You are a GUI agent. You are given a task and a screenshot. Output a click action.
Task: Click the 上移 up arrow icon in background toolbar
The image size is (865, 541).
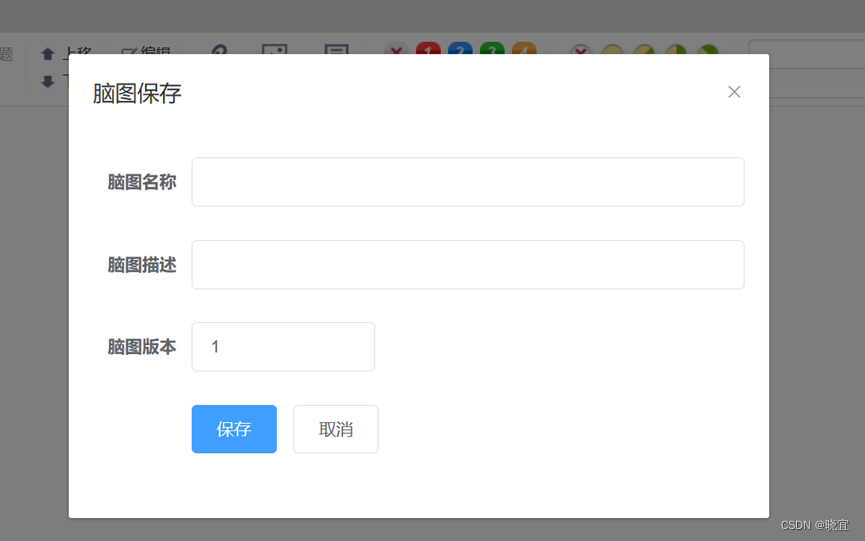[47, 52]
